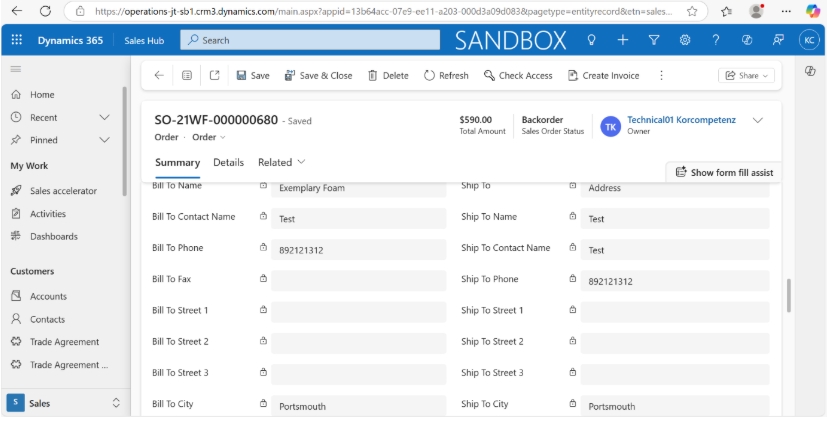Open the Sales area switcher

(65, 403)
